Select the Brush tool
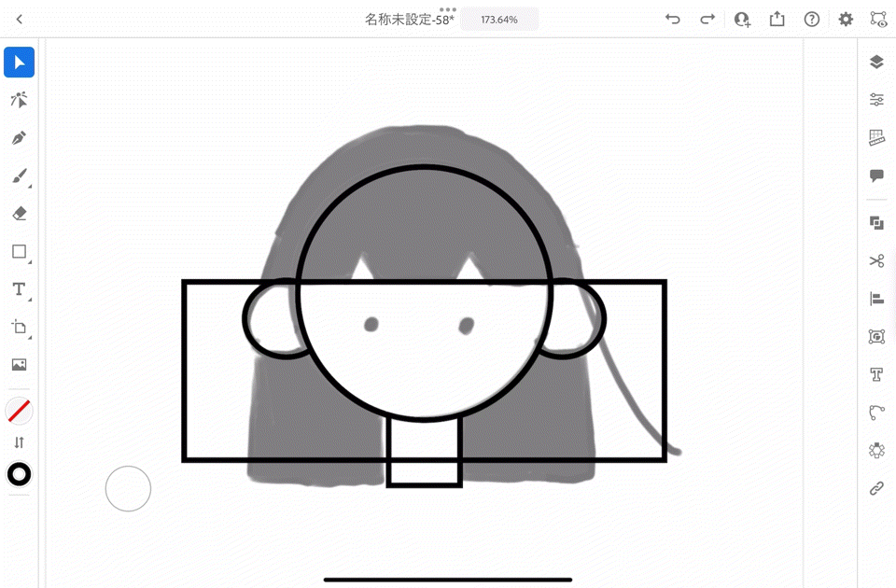The height and width of the screenshot is (588, 896). pos(19,176)
